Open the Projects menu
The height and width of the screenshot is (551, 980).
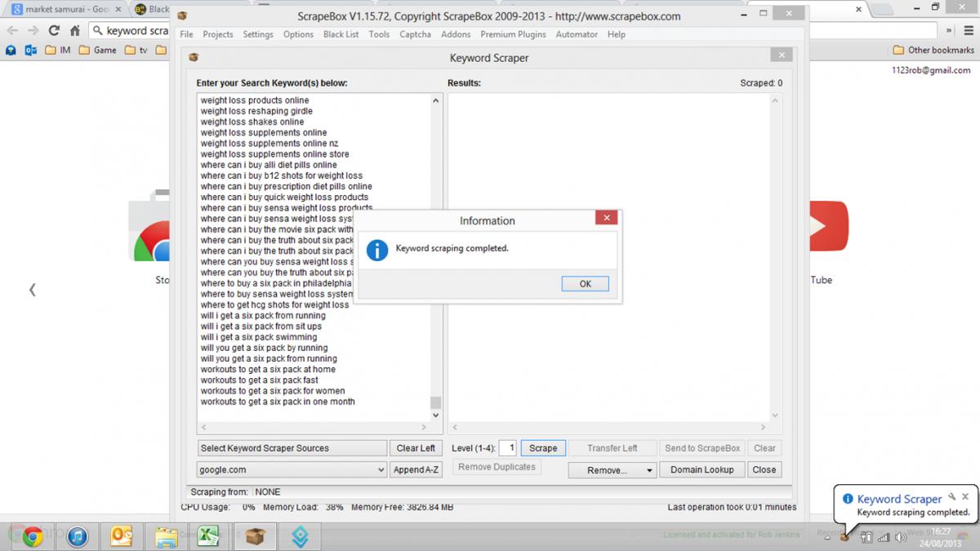[x=218, y=34]
